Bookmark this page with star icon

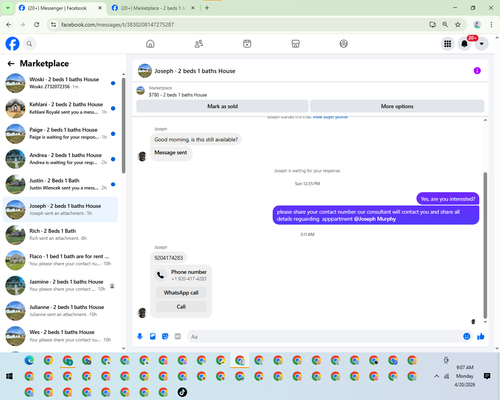pos(458,24)
